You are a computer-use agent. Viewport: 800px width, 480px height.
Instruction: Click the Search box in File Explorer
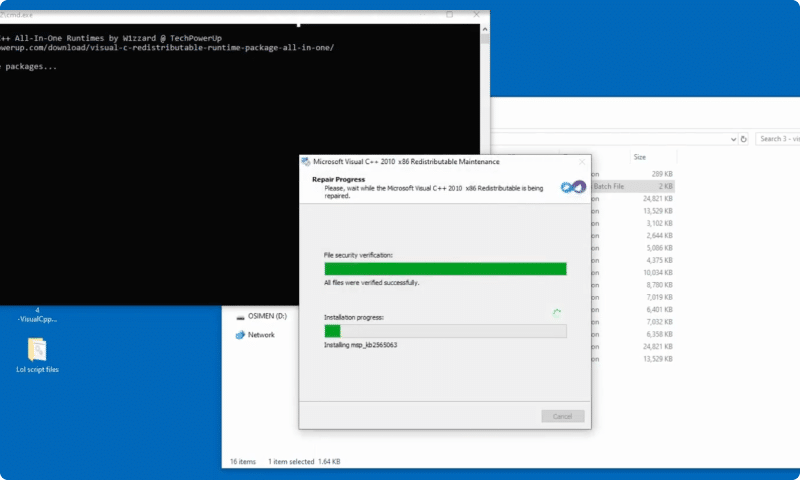click(x=777, y=139)
